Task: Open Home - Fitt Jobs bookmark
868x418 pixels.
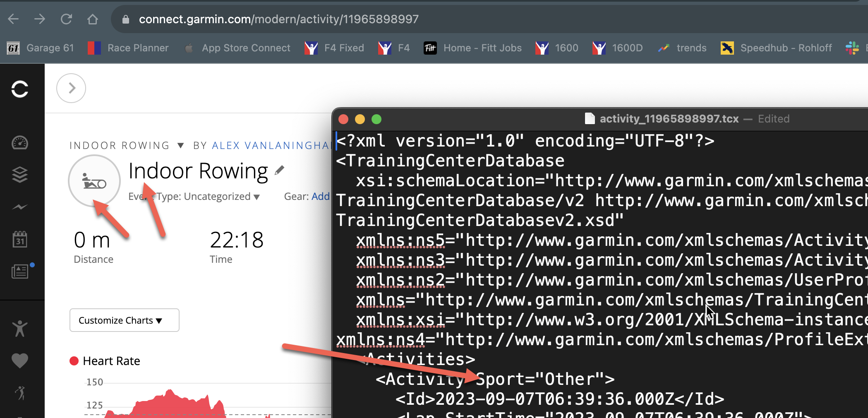Action: [x=472, y=48]
